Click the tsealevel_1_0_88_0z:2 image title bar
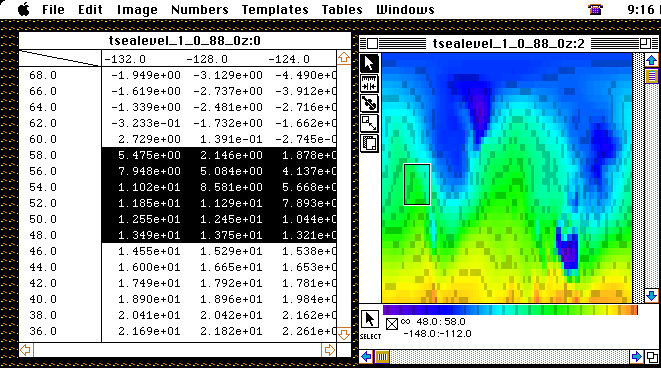The image size is (661, 368). tap(509, 43)
